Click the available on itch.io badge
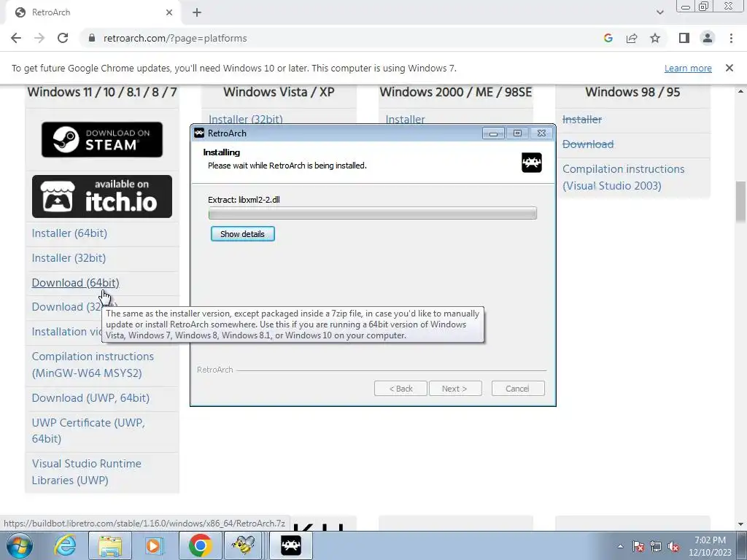 (x=102, y=196)
